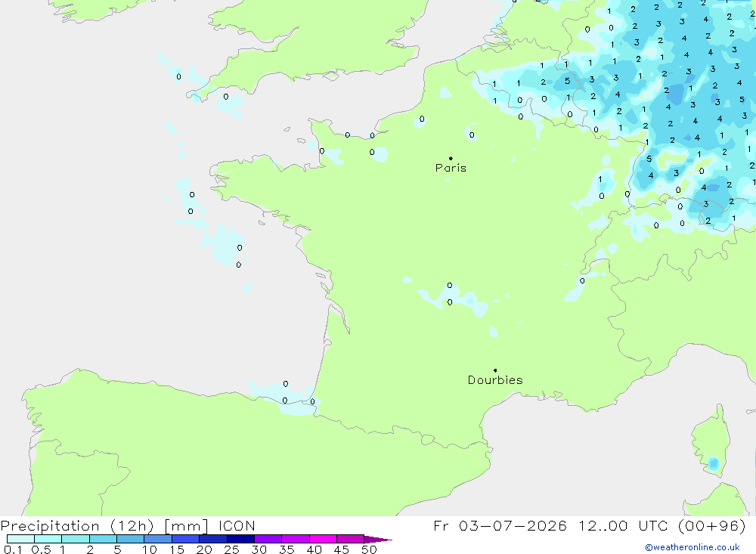Select the 35–40 mm legend color swatch

(x=296, y=539)
